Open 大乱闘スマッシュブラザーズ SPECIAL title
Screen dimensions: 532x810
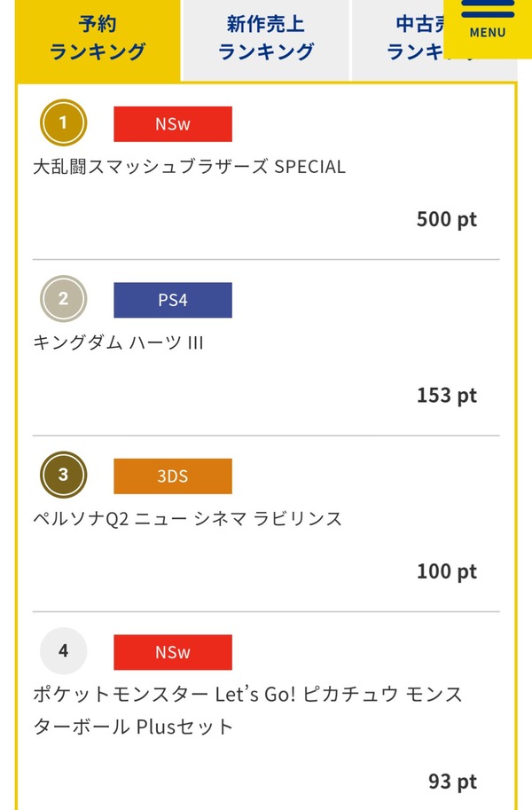189,167
